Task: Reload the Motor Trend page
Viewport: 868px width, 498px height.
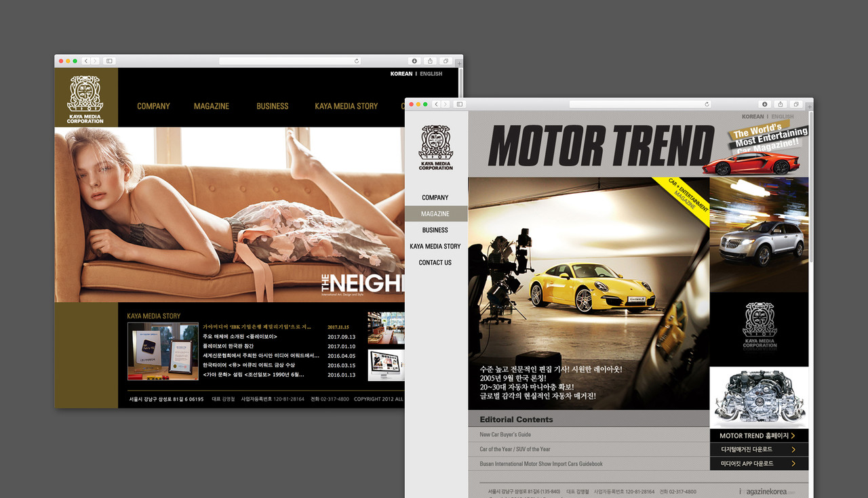Action: click(x=707, y=104)
